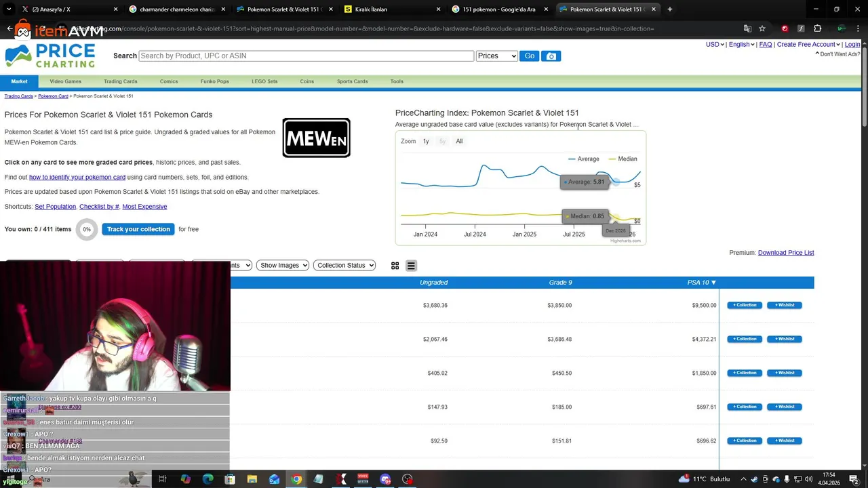The width and height of the screenshot is (868, 488).
Task: Open the Discord taskbar icon
Action: point(385,479)
